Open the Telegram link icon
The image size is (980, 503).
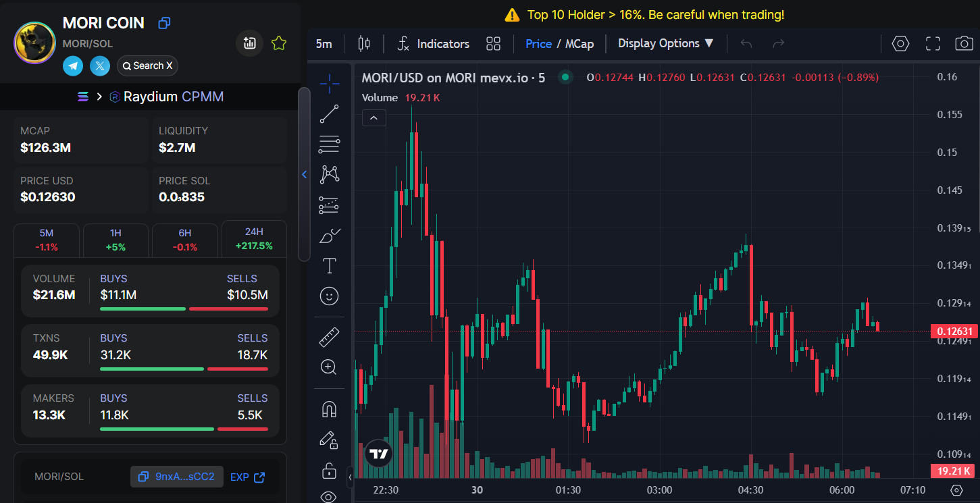click(73, 65)
